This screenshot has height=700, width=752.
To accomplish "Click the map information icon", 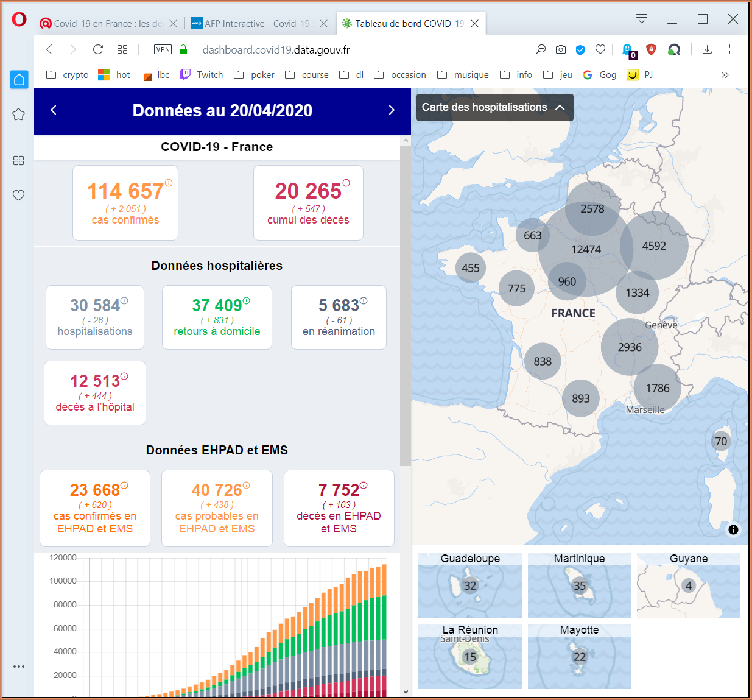I will (733, 529).
